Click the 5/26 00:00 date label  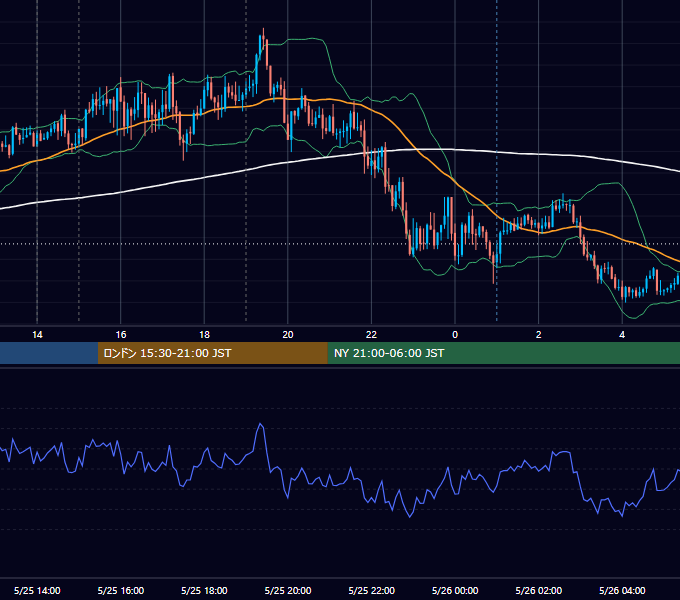(455, 590)
